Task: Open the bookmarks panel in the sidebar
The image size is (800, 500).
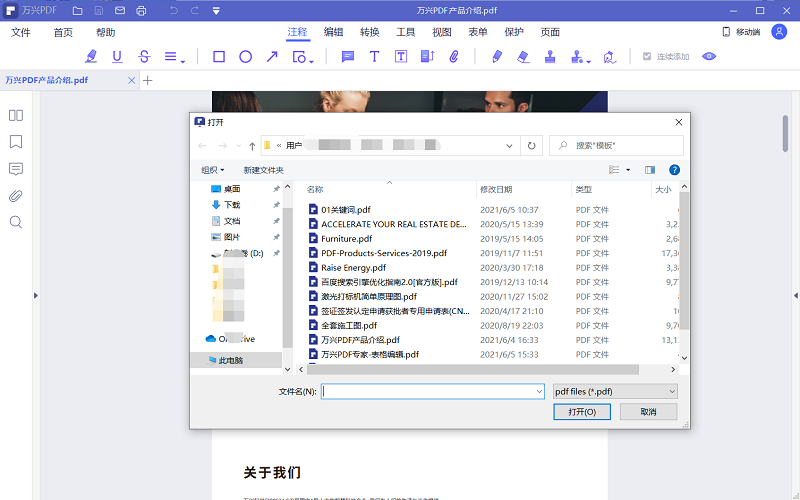Action: coord(16,142)
